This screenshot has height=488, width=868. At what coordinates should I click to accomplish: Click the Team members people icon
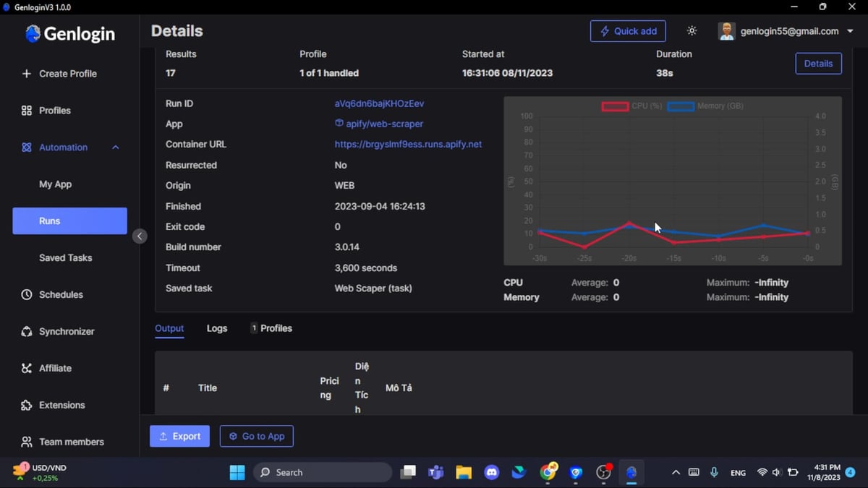click(x=27, y=442)
